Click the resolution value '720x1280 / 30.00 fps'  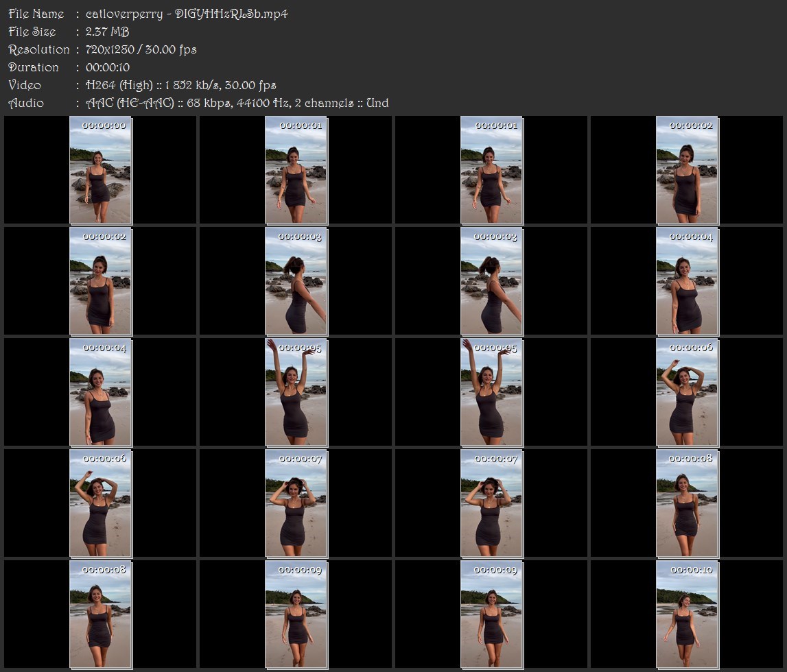point(141,49)
